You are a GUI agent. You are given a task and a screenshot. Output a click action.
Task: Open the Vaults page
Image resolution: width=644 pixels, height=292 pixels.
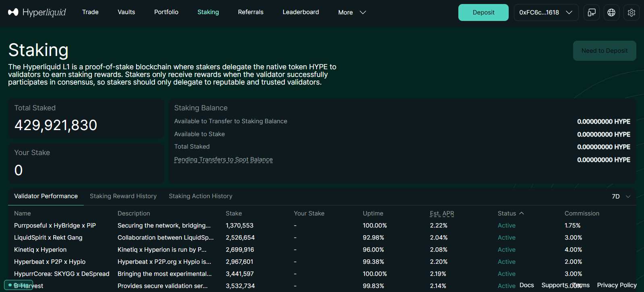click(126, 12)
